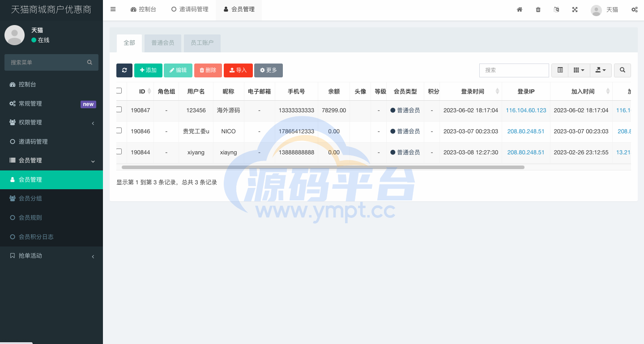
Task: Click the large profile avatar in sidebar
Action: pos(14,35)
